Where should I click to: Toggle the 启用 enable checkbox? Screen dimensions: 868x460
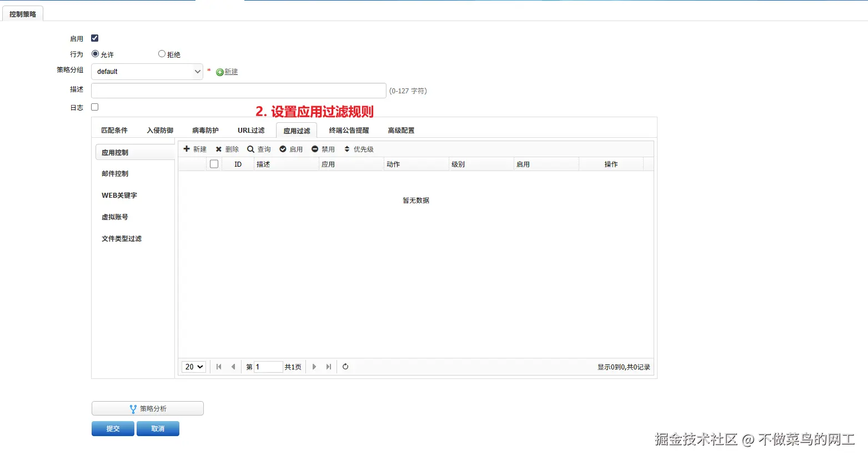coord(95,38)
